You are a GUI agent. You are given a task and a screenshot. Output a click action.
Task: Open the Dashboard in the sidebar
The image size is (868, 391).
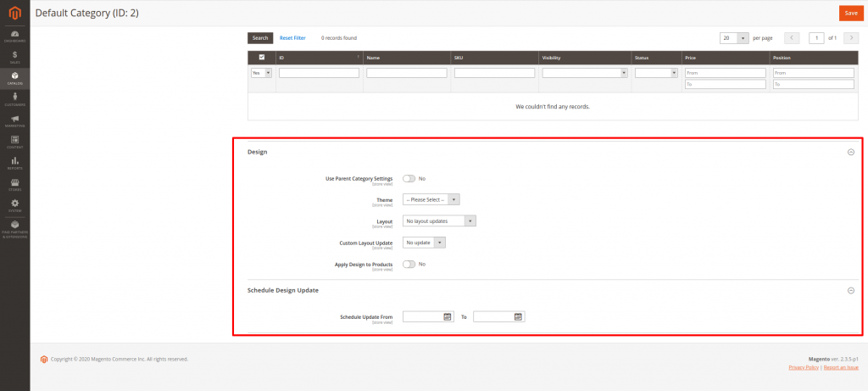click(x=14, y=36)
